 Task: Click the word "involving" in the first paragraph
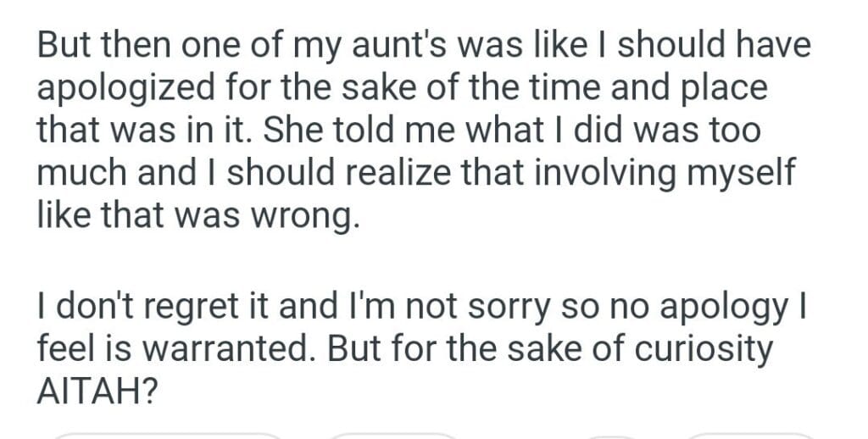coord(575,171)
